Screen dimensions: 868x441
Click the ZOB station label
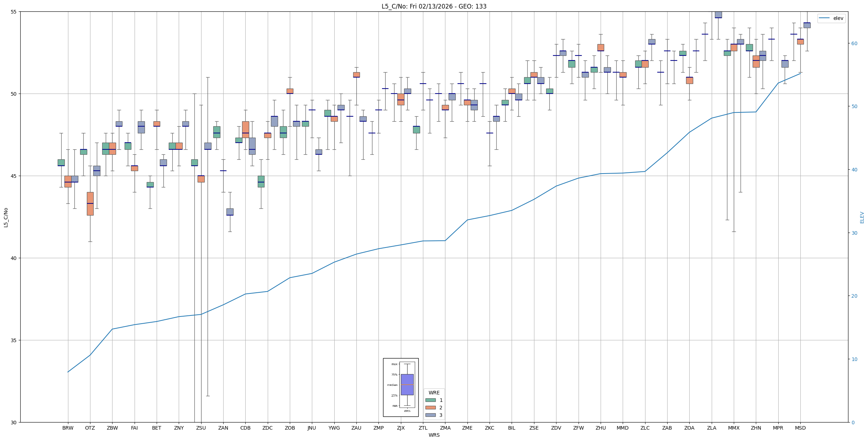pyautogui.click(x=289, y=428)
